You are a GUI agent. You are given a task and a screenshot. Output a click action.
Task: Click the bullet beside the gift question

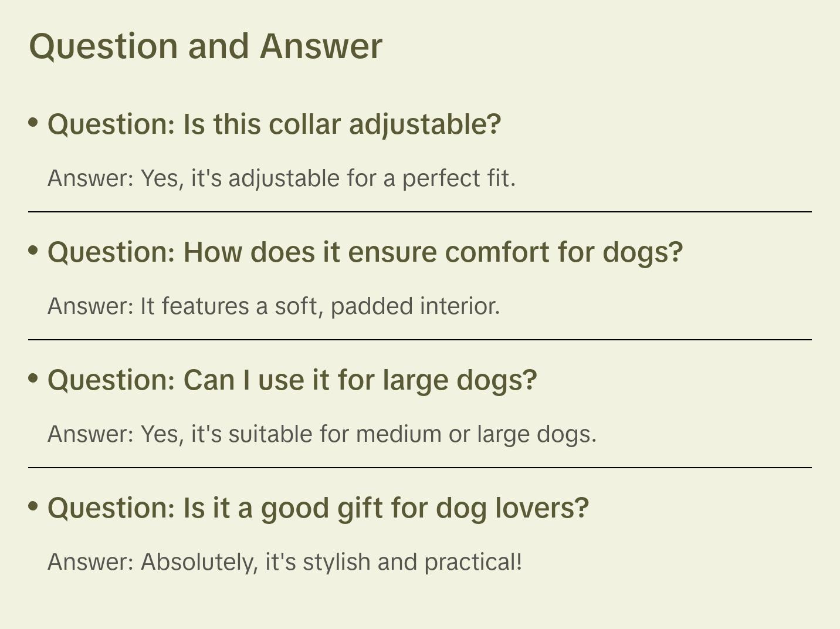(x=33, y=506)
